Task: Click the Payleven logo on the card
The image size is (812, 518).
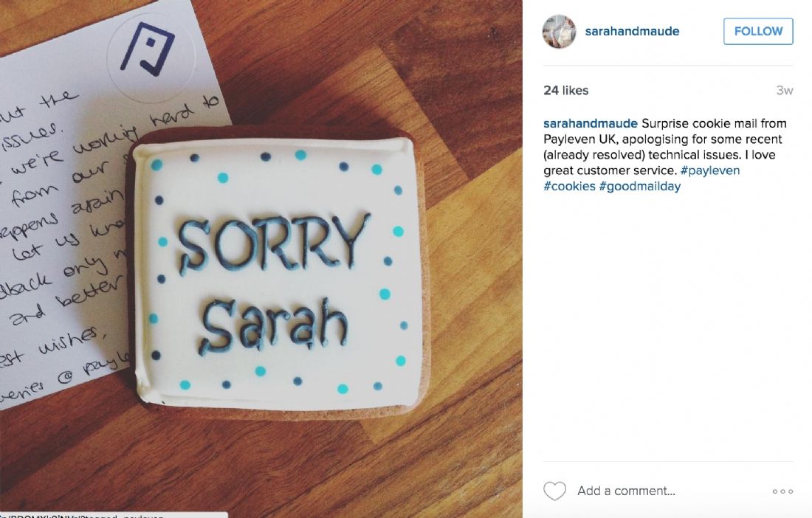Action: (147, 48)
